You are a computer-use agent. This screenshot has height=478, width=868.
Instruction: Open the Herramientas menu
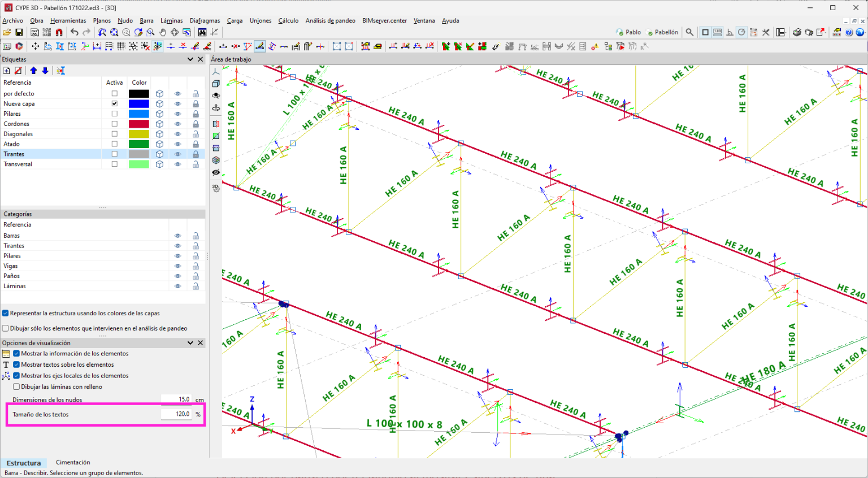tap(68, 20)
